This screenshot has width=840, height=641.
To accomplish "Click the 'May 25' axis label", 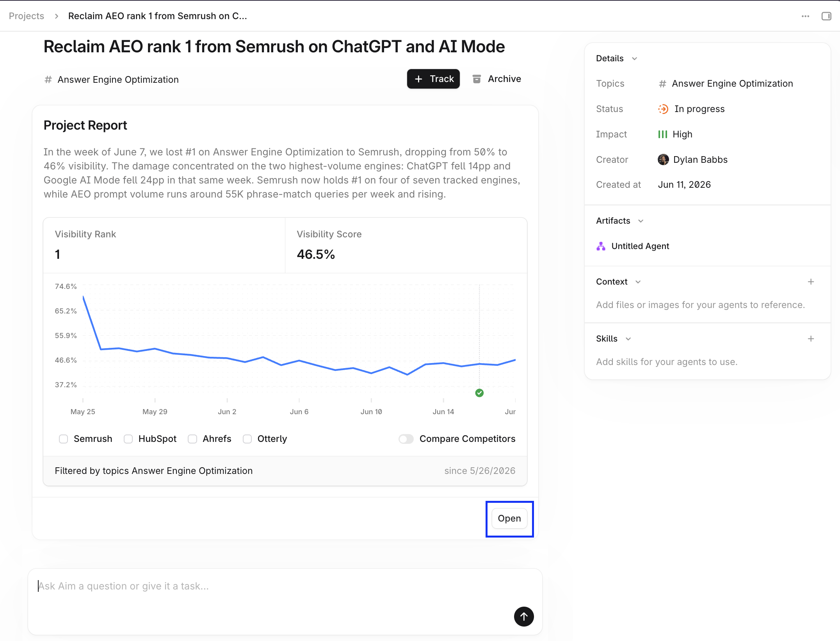I will point(83,412).
